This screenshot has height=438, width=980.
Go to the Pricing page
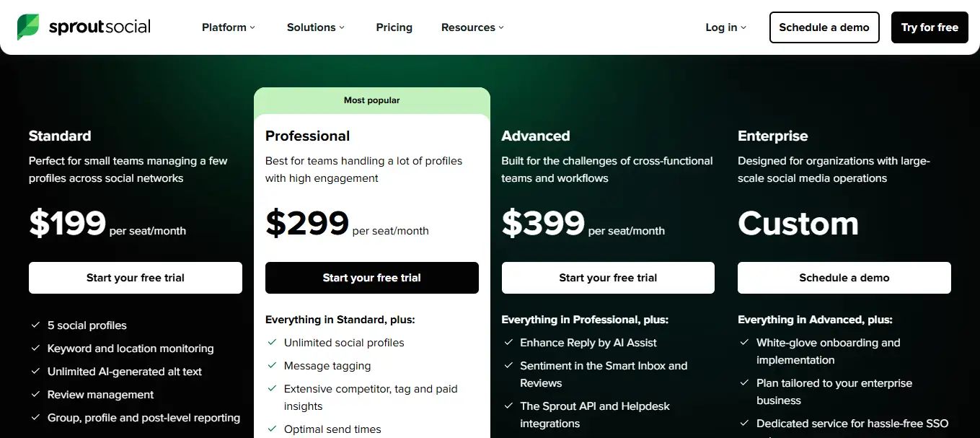point(394,27)
